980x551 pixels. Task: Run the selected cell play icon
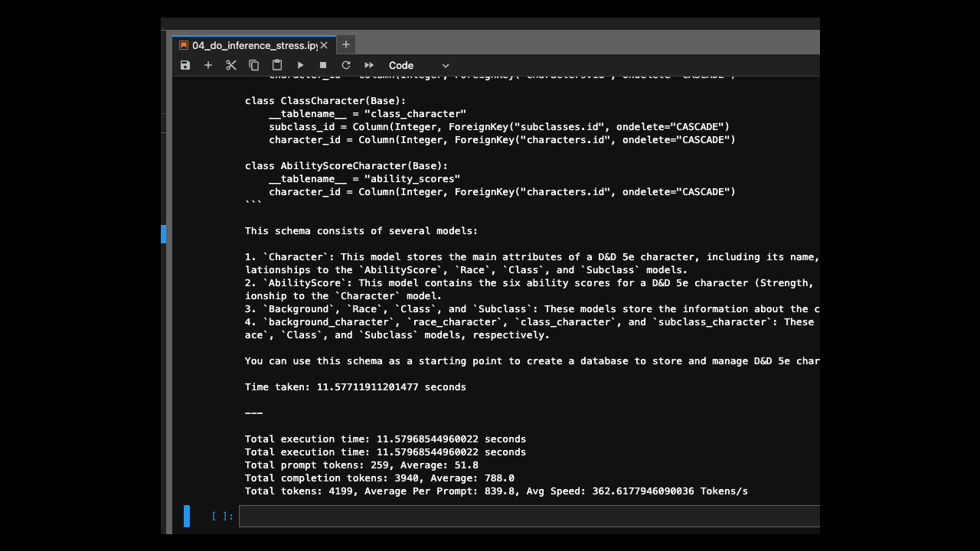pyautogui.click(x=300, y=66)
